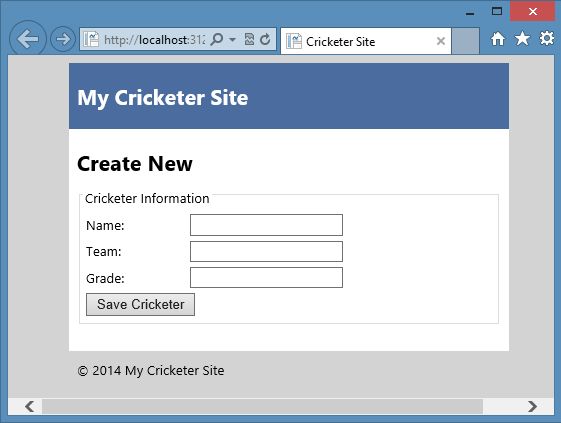The image size is (561, 423).
Task: Click the Name: label
Action: pos(105,226)
